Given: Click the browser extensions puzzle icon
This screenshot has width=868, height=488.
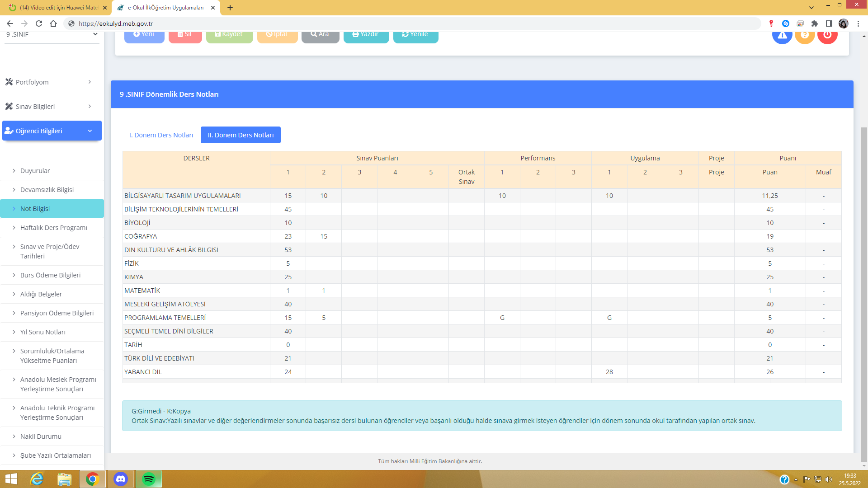Looking at the screenshot, I should pyautogui.click(x=815, y=23).
